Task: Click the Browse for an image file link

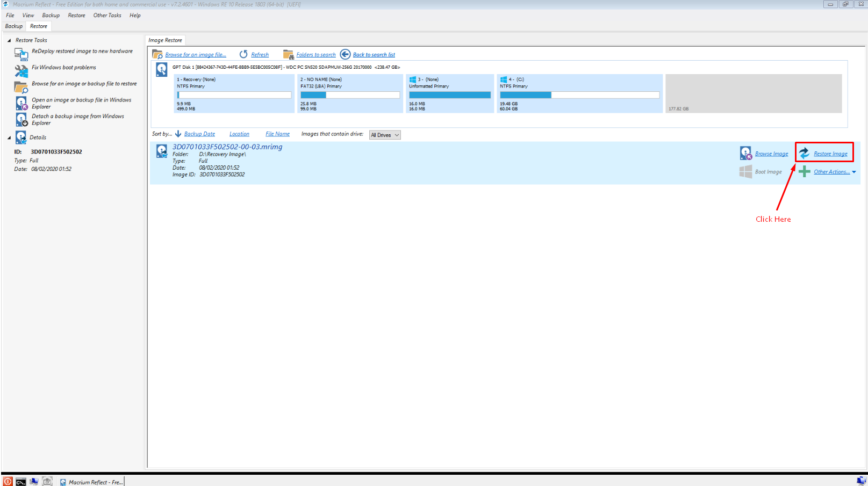Action: [196, 55]
